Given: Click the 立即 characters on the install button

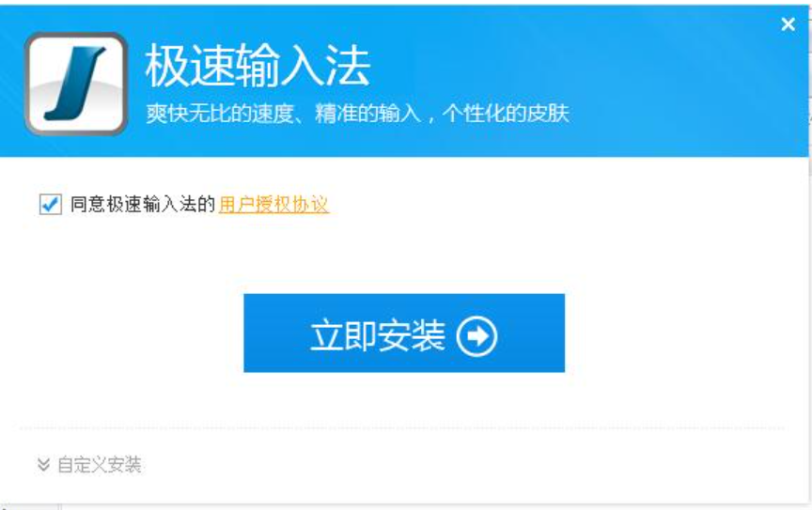Looking at the screenshot, I should tap(343, 335).
